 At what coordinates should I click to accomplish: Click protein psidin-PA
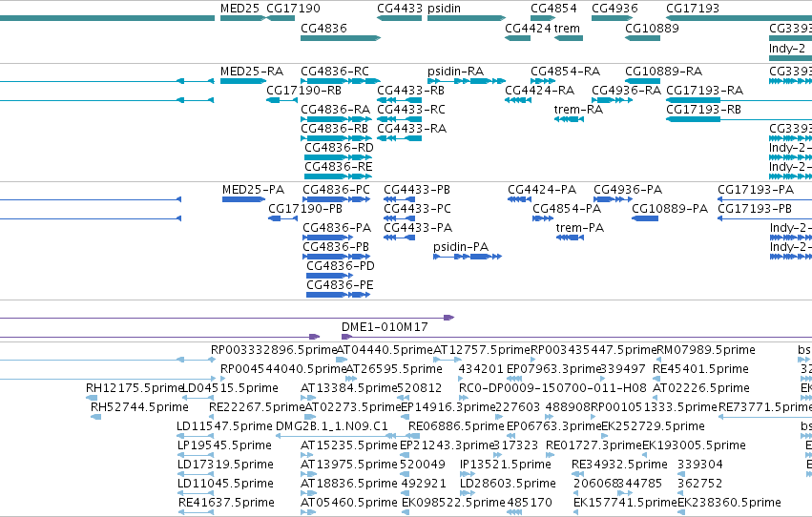[461, 247]
